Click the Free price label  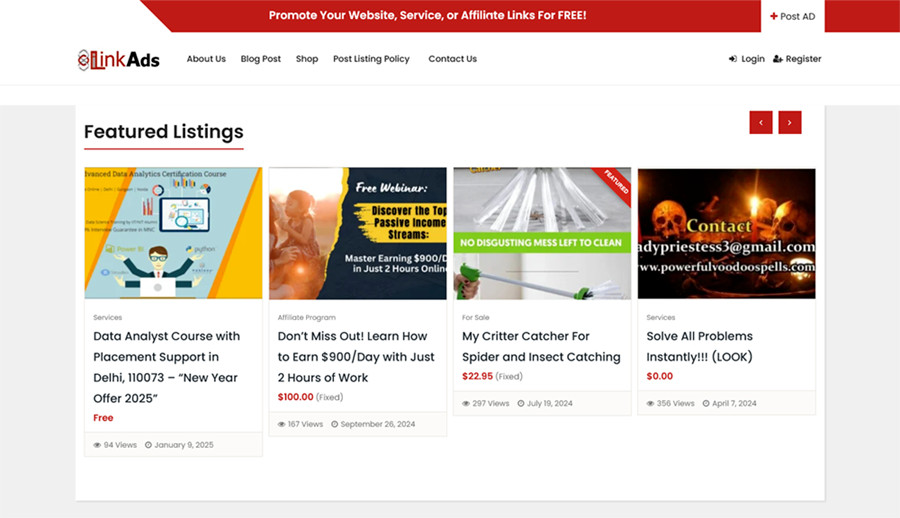103,418
